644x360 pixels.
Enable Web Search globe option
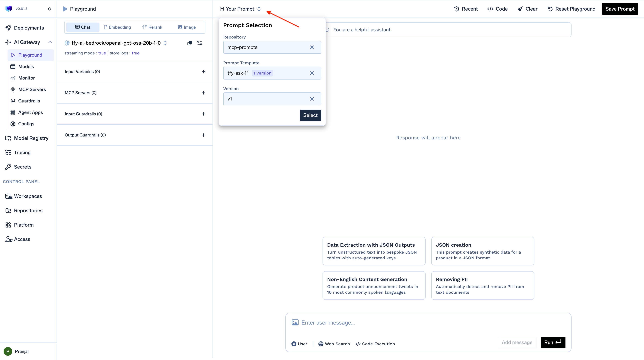click(x=334, y=344)
